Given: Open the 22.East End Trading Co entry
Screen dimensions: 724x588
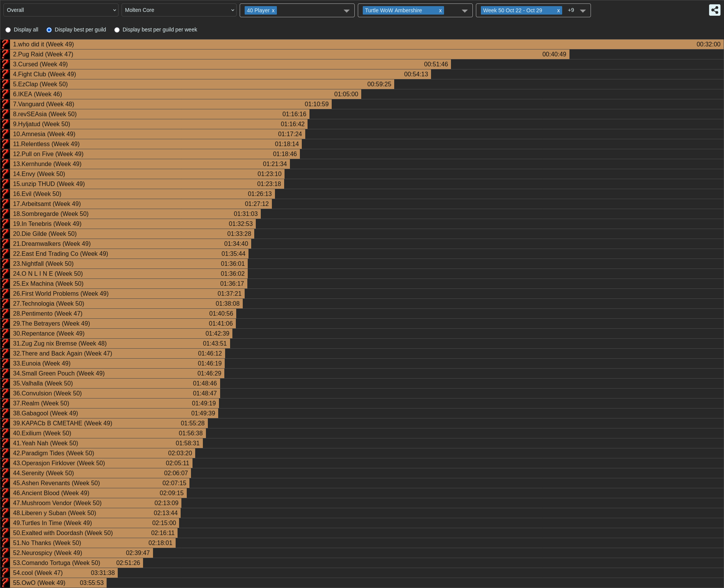Looking at the screenshot, I should click(x=61, y=254).
